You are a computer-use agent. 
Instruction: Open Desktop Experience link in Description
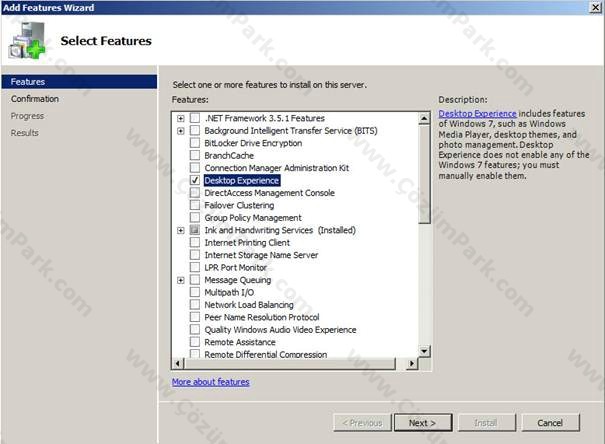point(477,113)
